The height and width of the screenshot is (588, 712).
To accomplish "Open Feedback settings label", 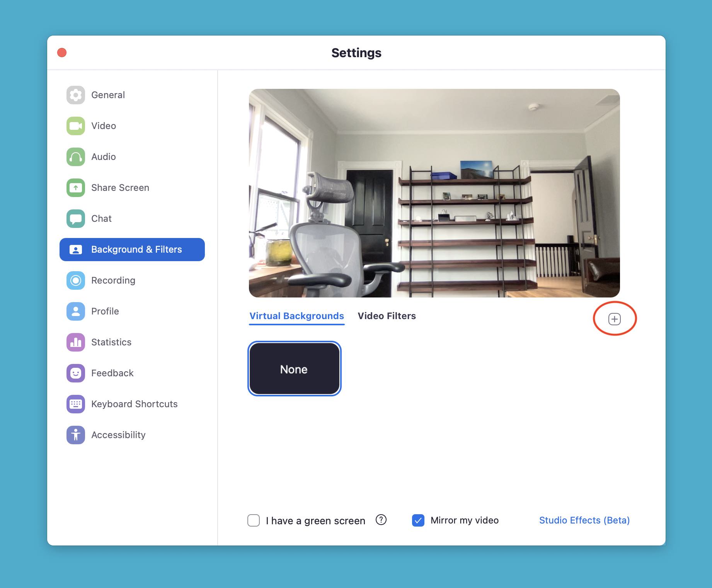I will (112, 373).
